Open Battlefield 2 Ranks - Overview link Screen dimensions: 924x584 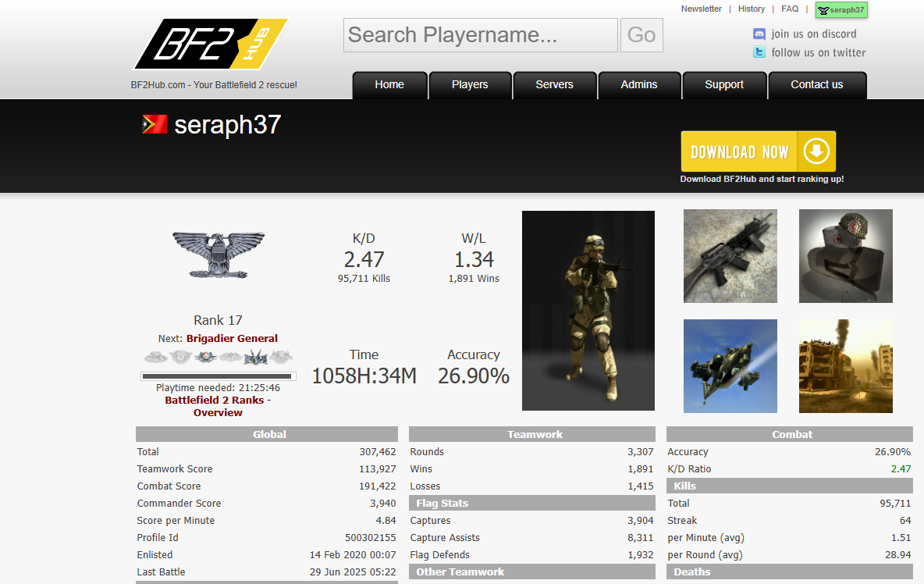[218, 406]
